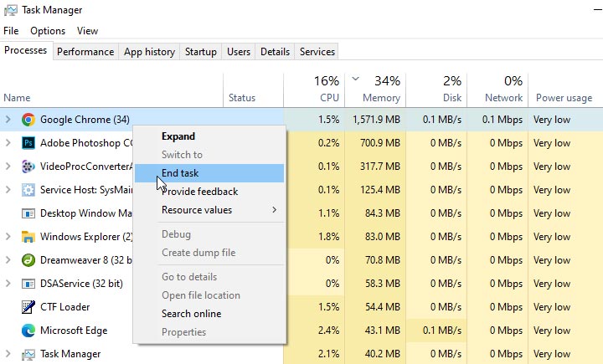Screen dimensions: 603x364
Task: Expand the Adobe Photoshop process group
Action: pyautogui.click(x=8, y=143)
